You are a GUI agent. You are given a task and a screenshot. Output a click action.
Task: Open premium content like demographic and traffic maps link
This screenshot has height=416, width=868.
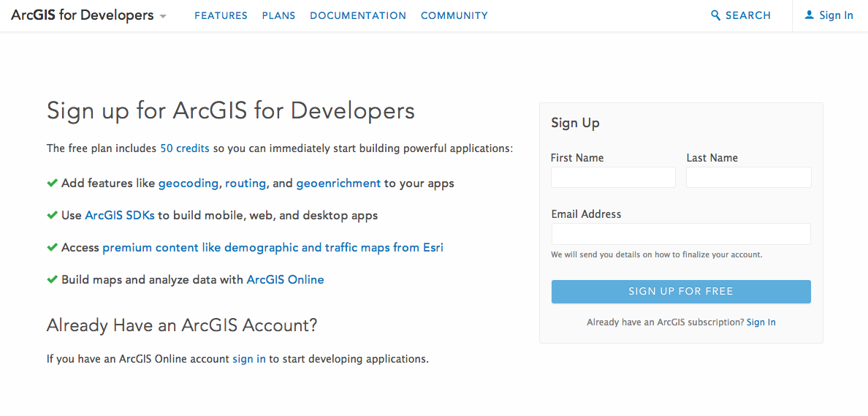pos(273,248)
